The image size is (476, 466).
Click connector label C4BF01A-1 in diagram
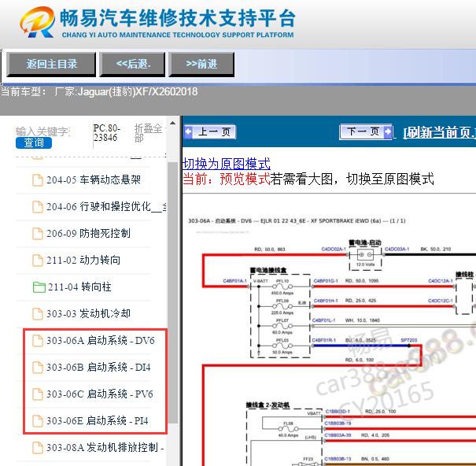click(235, 281)
